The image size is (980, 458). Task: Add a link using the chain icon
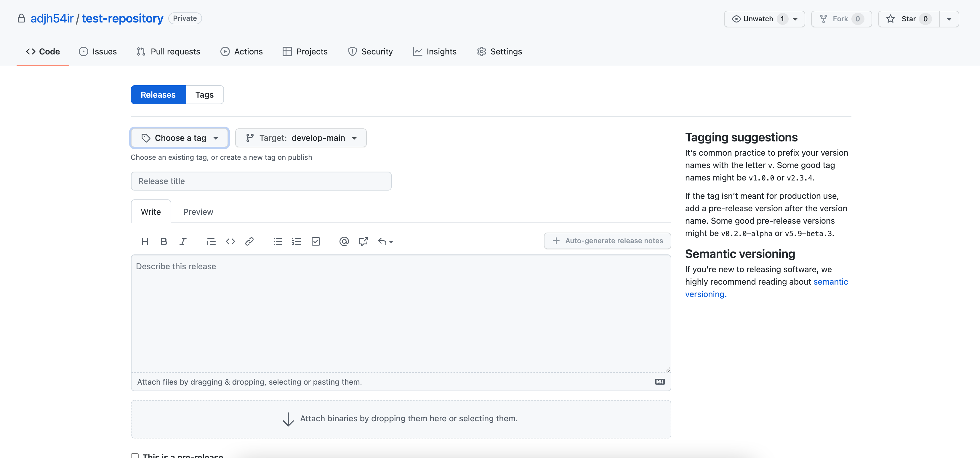coord(249,241)
